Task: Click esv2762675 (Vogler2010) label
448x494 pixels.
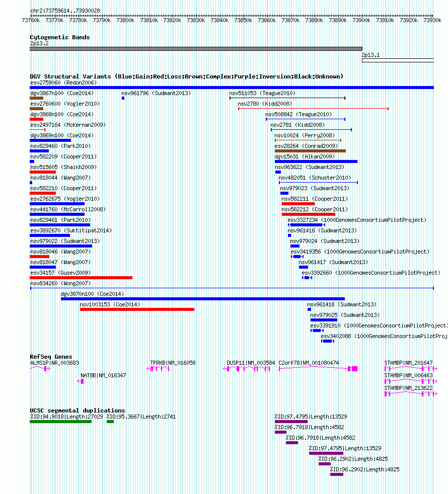Action: 65,199
